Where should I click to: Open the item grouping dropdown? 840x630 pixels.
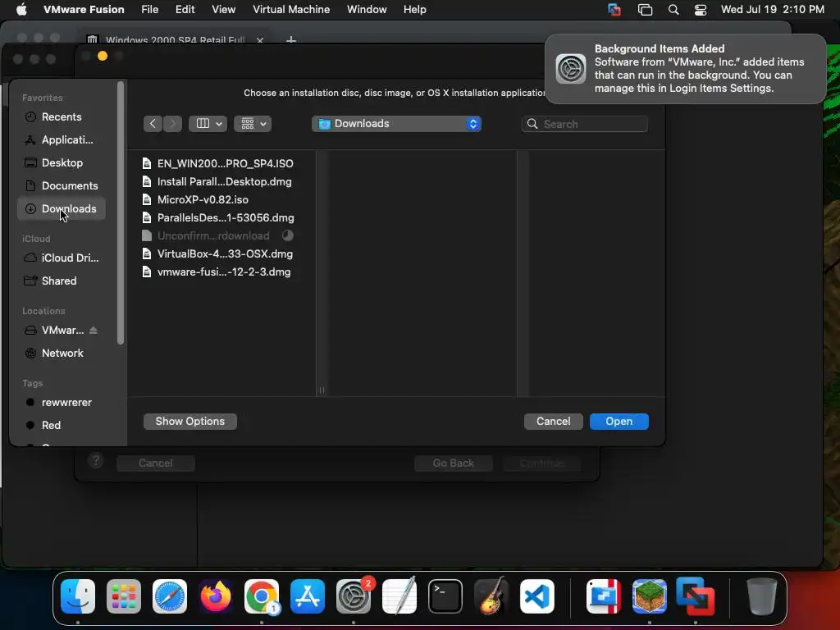(253, 124)
